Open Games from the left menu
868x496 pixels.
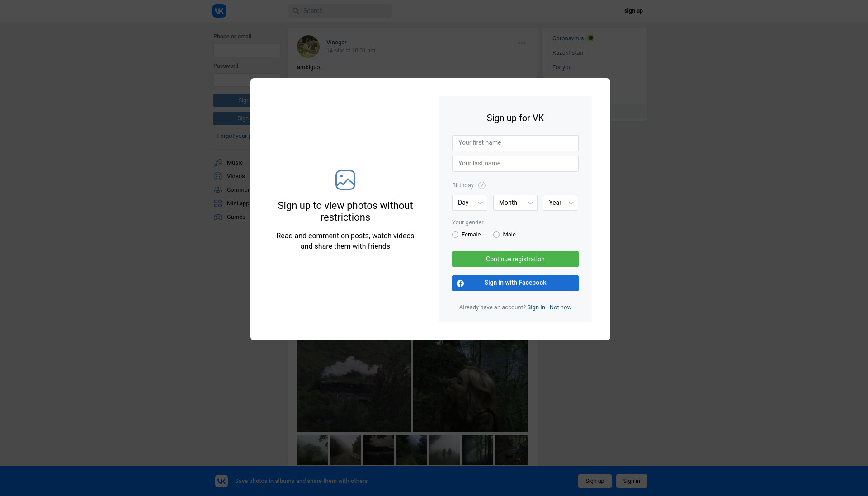pos(236,217)
